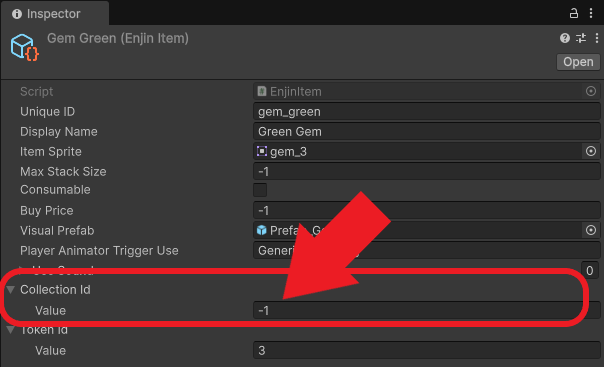Click the ScriptableObject cube icon
This screenshot has height=367, width=604.
[25, 48]
